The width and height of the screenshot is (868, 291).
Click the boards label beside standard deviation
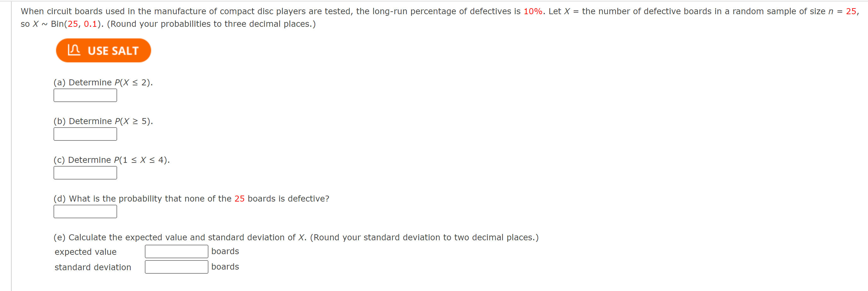(225, 266)
